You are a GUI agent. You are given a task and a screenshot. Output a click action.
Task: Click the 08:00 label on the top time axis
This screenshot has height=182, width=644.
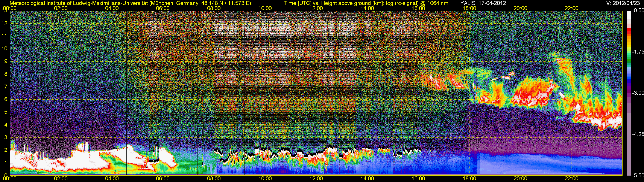[x=214, y=8]
